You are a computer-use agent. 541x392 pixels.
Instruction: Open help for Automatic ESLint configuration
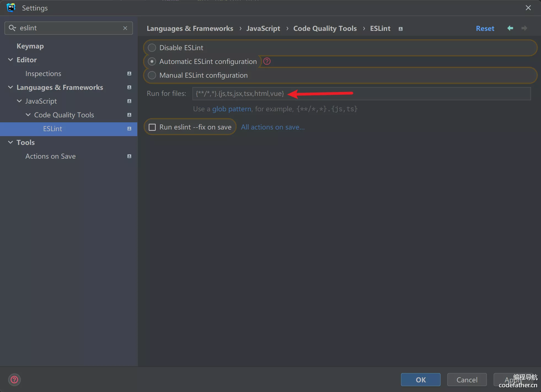(267, 61)
